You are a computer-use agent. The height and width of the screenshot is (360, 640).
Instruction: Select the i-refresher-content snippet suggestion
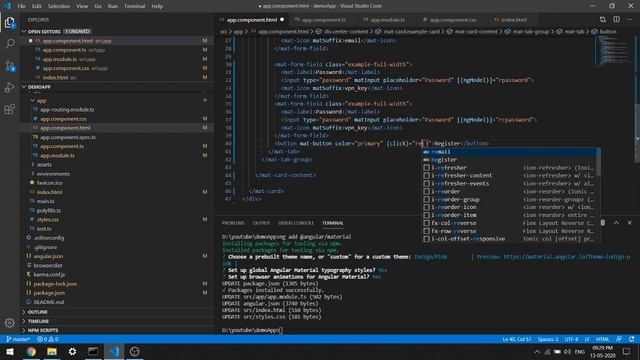point(509,176)
